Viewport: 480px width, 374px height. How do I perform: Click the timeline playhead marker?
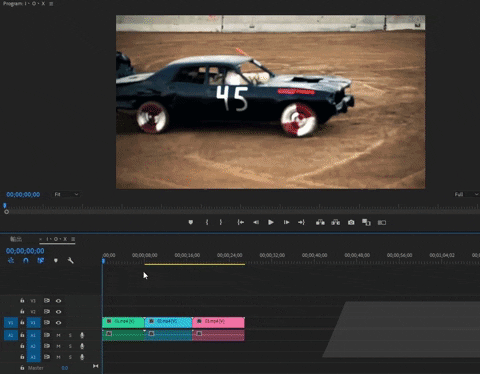click(x=103, y=261)
